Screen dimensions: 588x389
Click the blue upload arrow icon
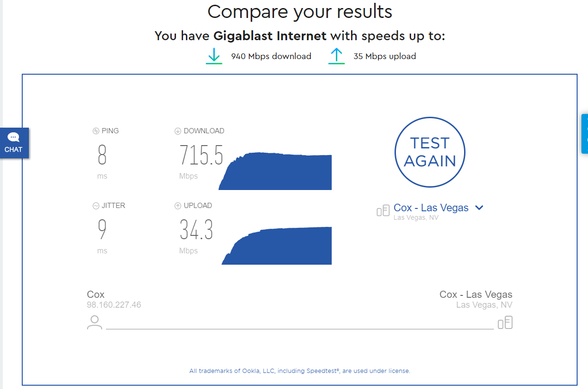[x=336, y=56]
